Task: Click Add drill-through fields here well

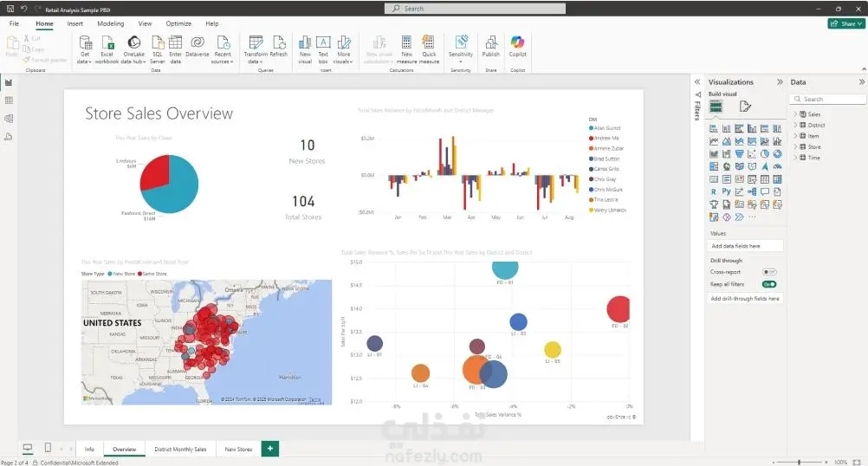Action: point(746,298)
